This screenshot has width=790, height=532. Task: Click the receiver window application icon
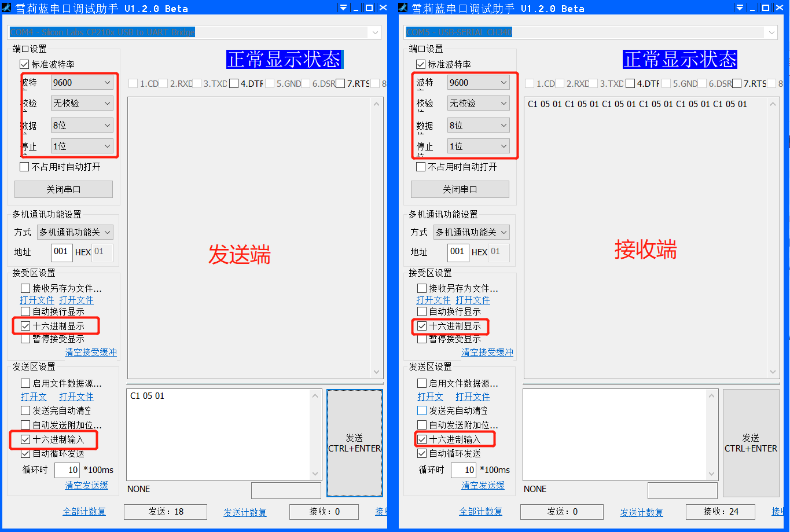point(403,7)
